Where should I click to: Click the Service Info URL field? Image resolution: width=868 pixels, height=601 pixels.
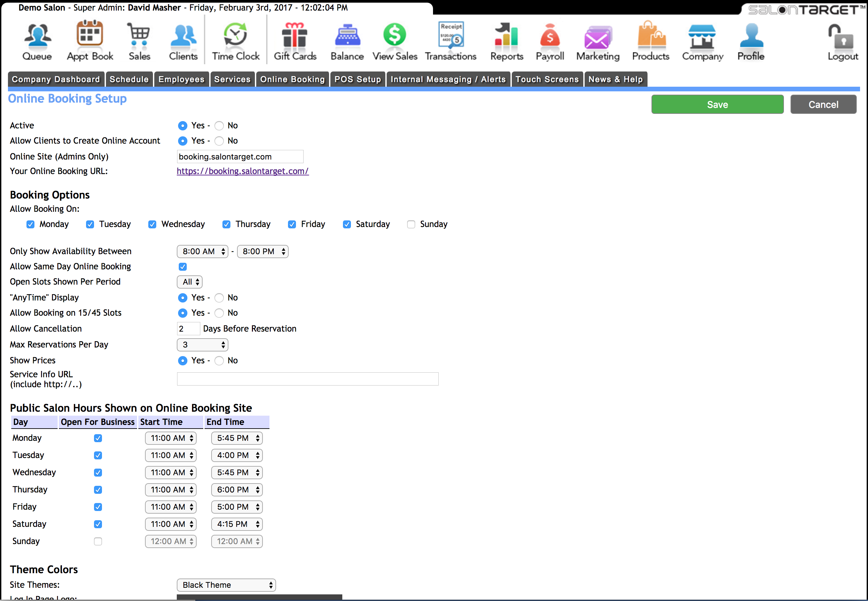click(x=308, y=379)
